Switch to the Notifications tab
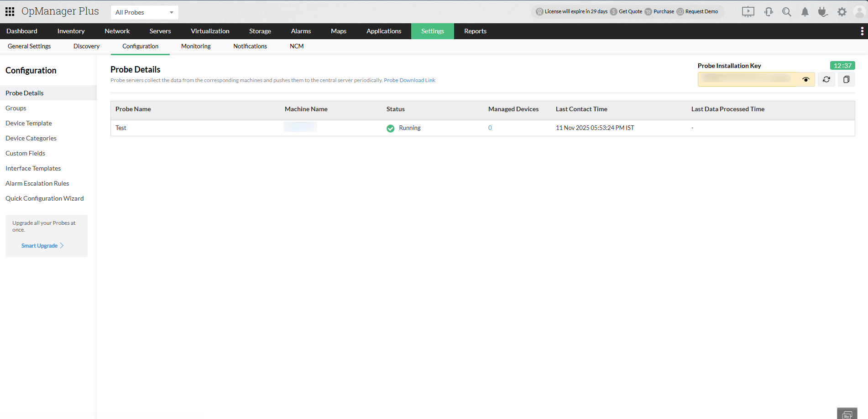868x419 pixels. [250, 46]
